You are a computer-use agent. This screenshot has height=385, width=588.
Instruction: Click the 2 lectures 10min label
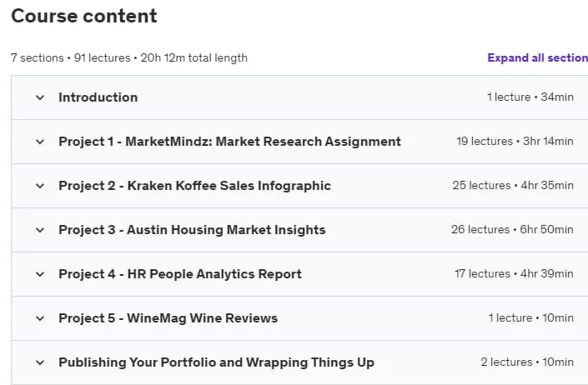tap(527, 362)
